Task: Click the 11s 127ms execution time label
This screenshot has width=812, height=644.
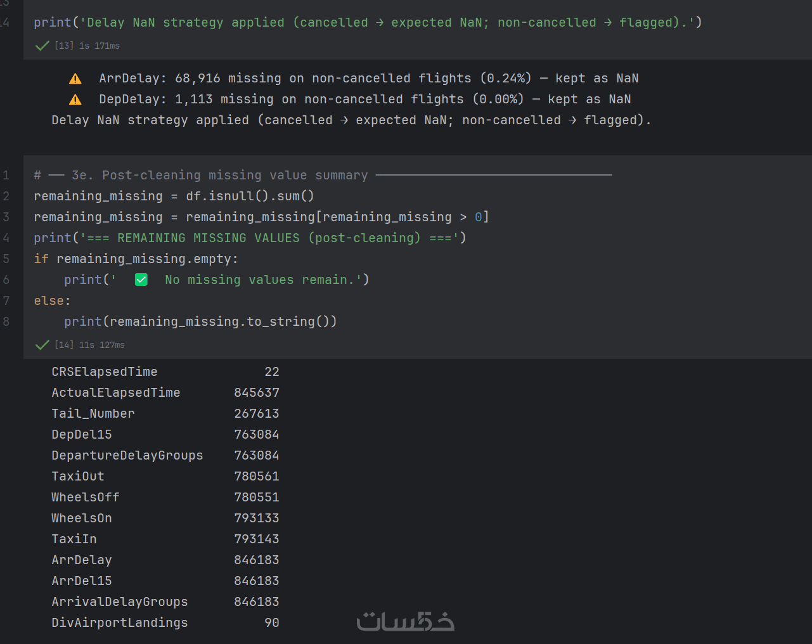Action: (102, 345)
